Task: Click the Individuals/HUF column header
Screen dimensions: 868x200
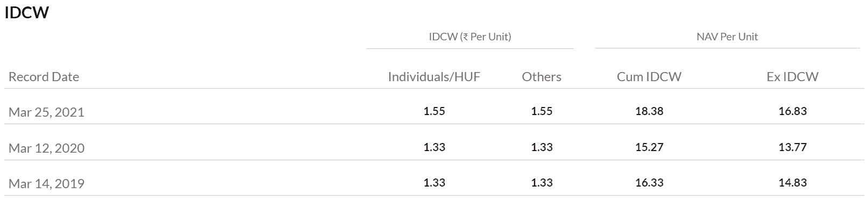Action: (x=434, y=77)
